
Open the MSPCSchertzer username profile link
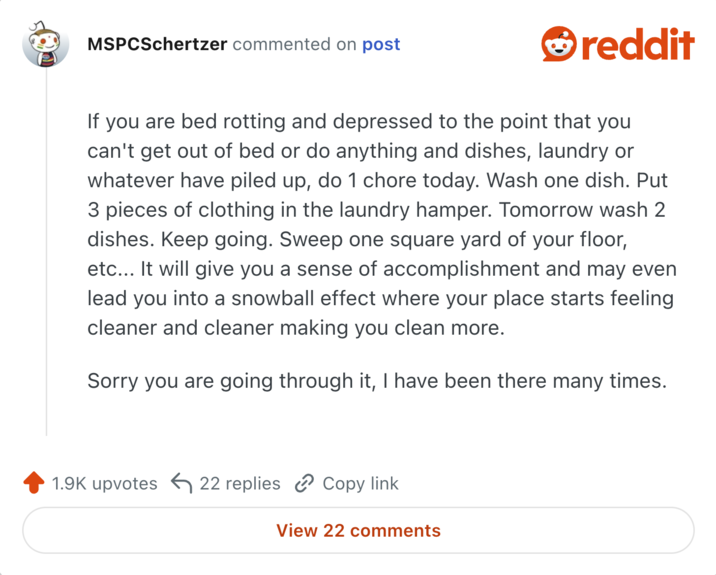157,44
